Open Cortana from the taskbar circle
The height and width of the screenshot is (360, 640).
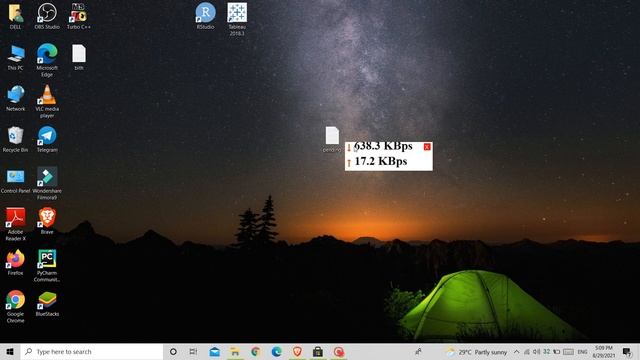(x=173, y=351)
